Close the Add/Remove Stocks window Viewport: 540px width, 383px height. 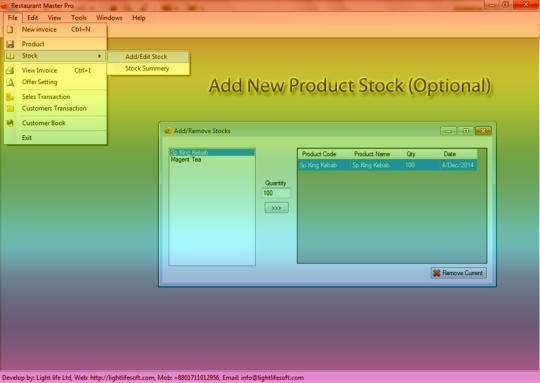[483, 131]
